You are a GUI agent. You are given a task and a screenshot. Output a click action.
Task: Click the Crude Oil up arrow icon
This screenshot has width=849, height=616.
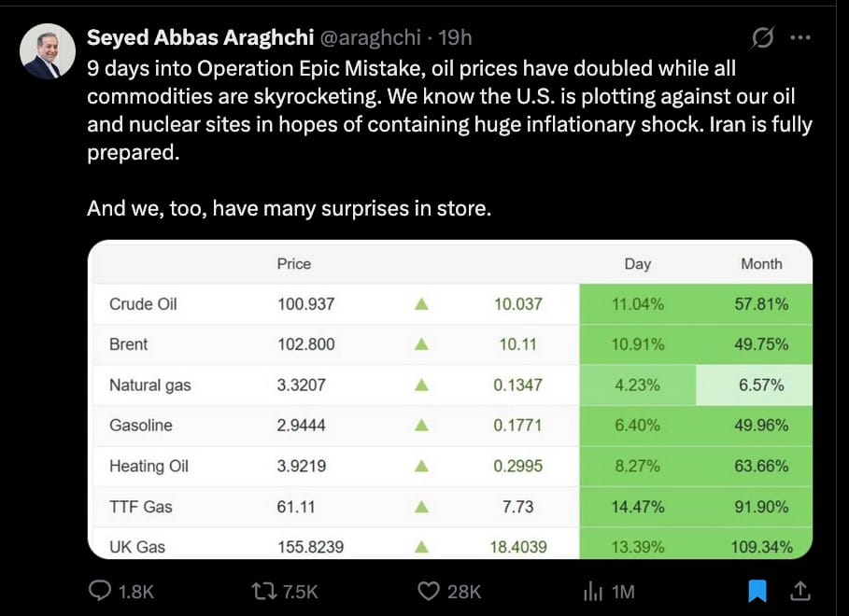pyautogui.click(x=421, y=304)
